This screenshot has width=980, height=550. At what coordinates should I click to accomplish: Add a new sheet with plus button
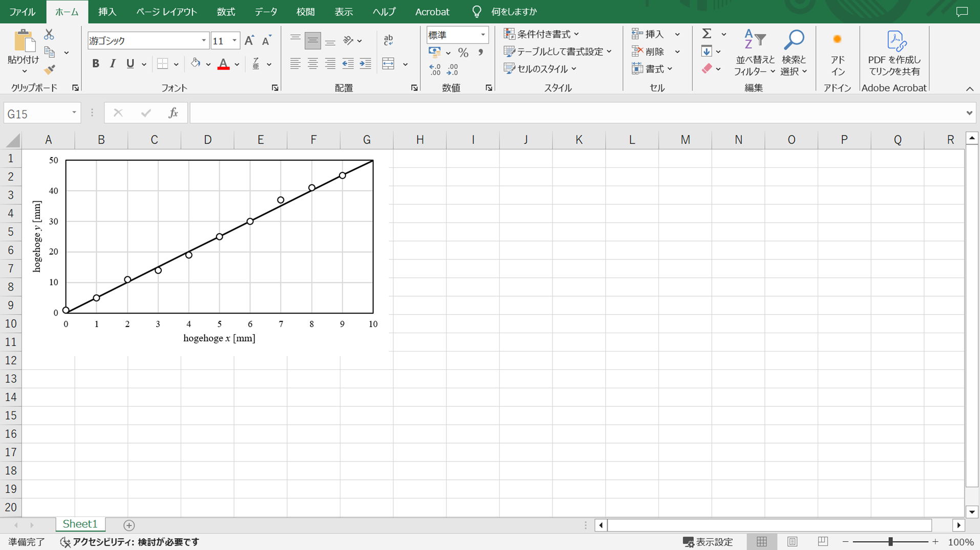click(x=129, y=525)
